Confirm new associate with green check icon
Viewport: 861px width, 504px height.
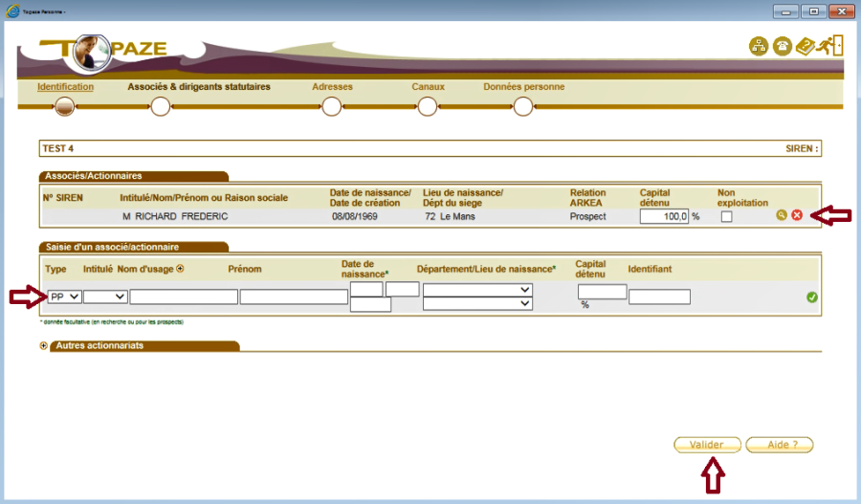(812, 297)
